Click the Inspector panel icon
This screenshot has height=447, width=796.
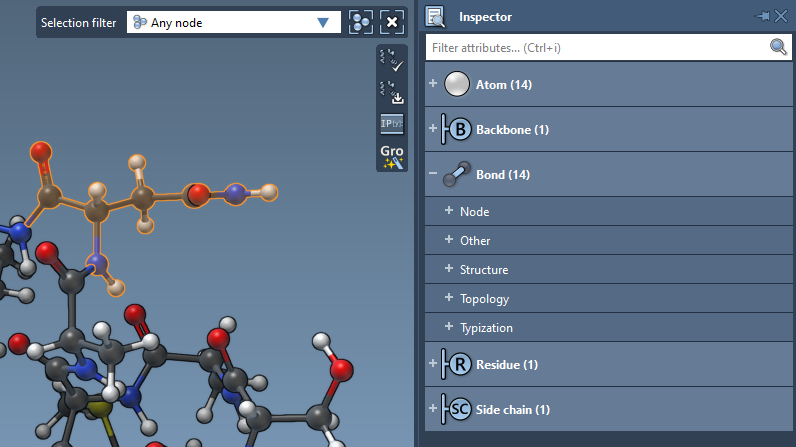point(435,16)
